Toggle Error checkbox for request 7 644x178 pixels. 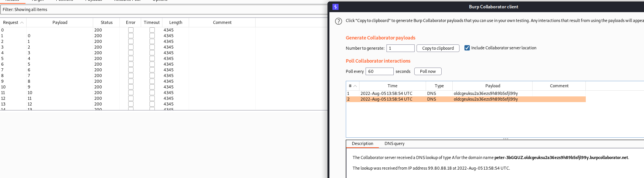(131, 70)
